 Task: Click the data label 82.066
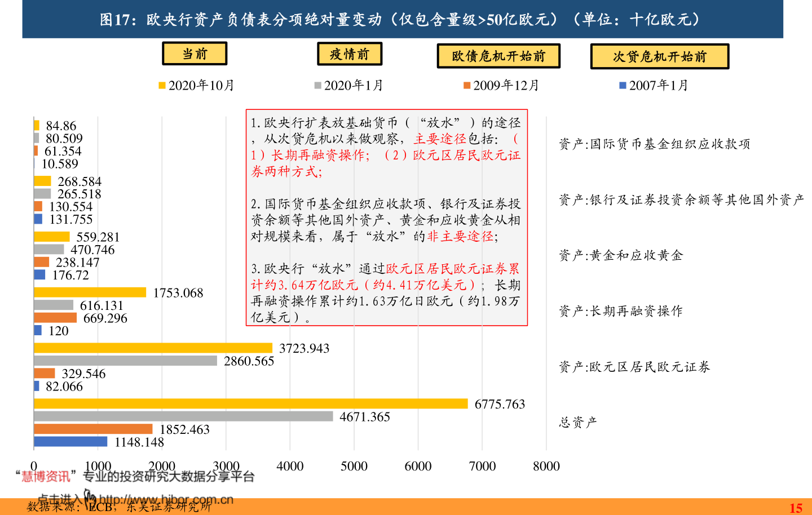click(64, 387)
